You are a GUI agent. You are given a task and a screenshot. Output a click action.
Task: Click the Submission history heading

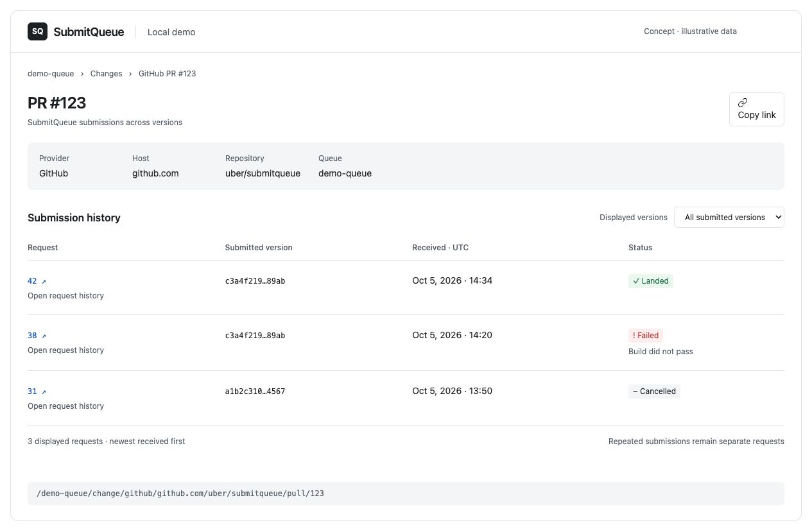[74, 218]
